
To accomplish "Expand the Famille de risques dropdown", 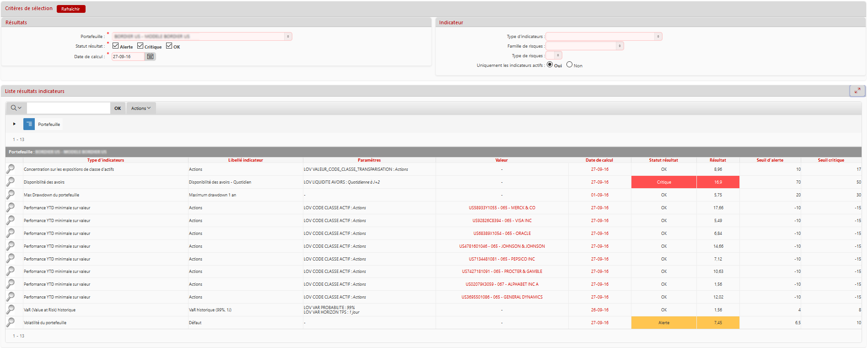I will point(584,46).
